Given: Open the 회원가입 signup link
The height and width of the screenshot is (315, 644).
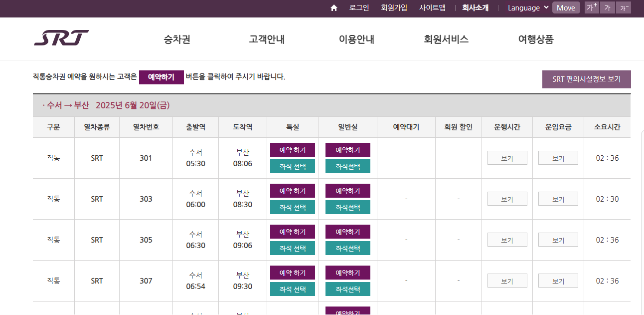Looking at the screenshot, I should click(394, 7).
